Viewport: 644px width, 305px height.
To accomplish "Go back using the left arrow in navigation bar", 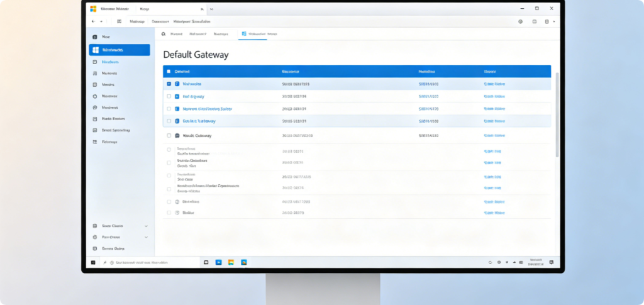I will (93, 21).
